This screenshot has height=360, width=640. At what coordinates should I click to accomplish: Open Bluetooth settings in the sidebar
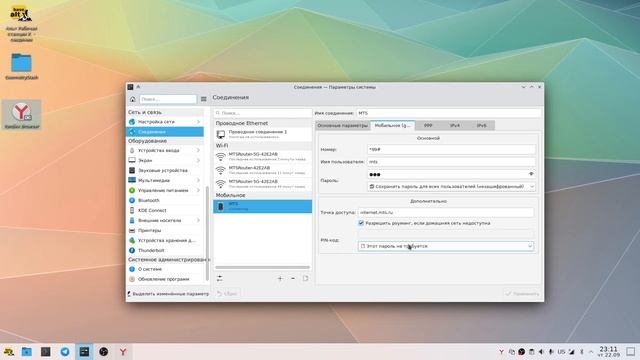165,200
